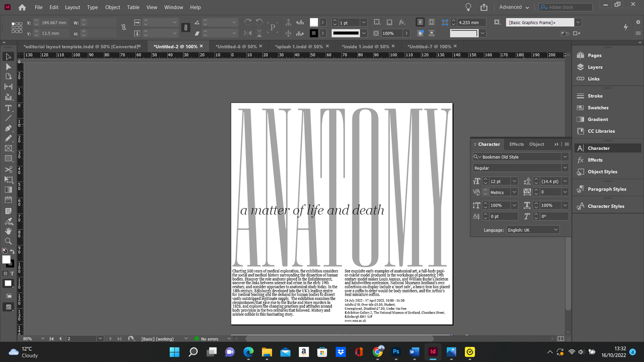The width and height of the screenshot is (644, 362).
Task: Open the font family dropdown
Action: point(565,157)
